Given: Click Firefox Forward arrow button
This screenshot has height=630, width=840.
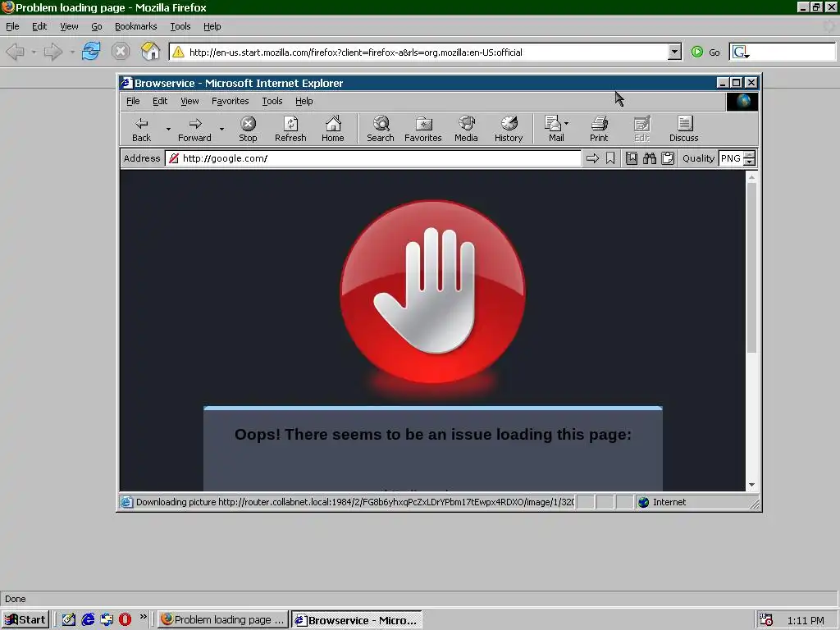Looking at the screenshot, I should (53, 52).
